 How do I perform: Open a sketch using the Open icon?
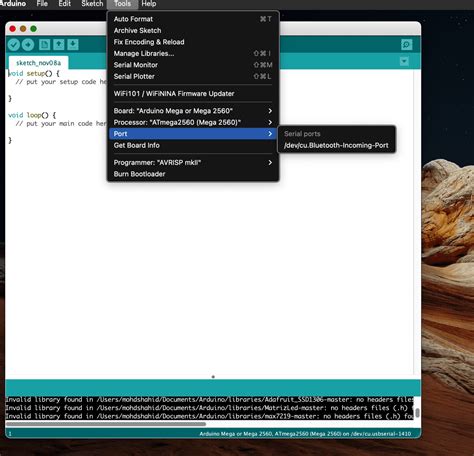pyautogui.click(x=59, y=45)
